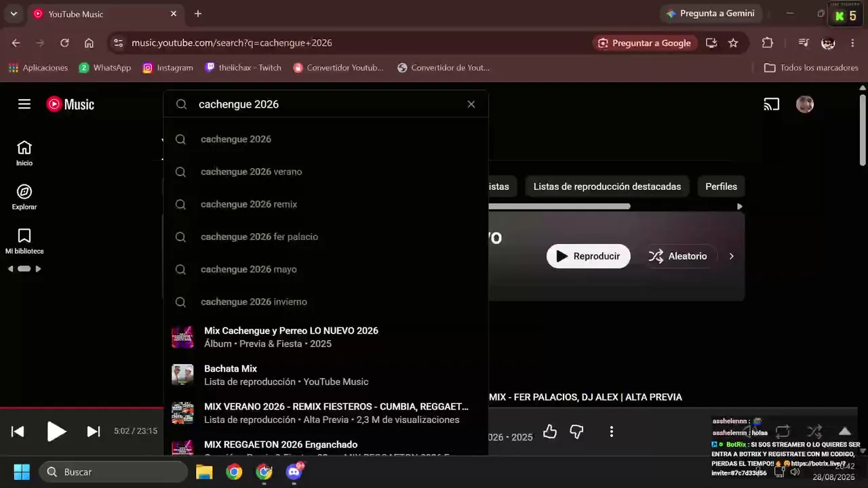Open File Explorer from the taskbar
Image resolution: width=868 pixels, height=488 pixels.
click(x=204, y=472)
